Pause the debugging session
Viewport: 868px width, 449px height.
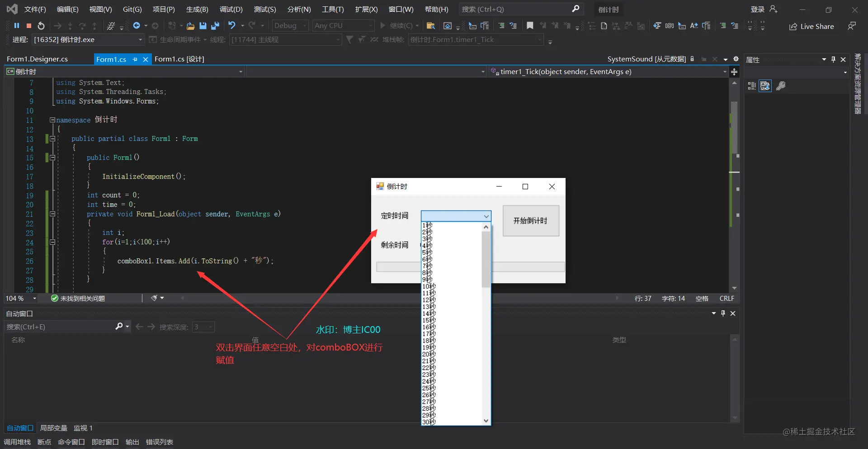pos(17,26)
